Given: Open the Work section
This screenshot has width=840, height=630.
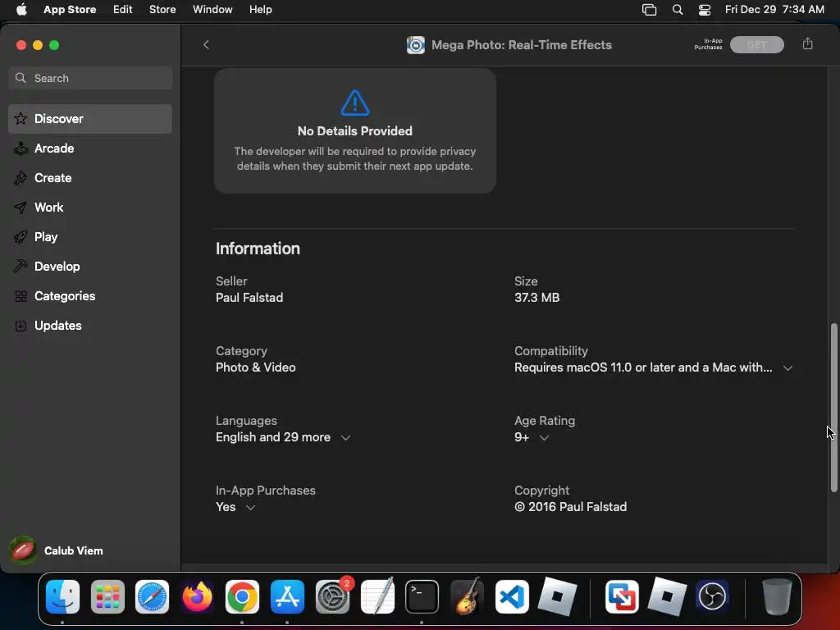Looking at the screenshot, I should point(90,208).
